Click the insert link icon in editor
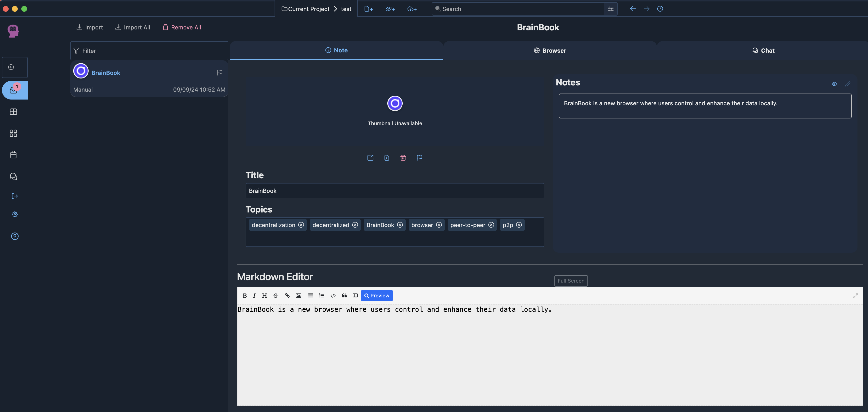 pos(287,295)
